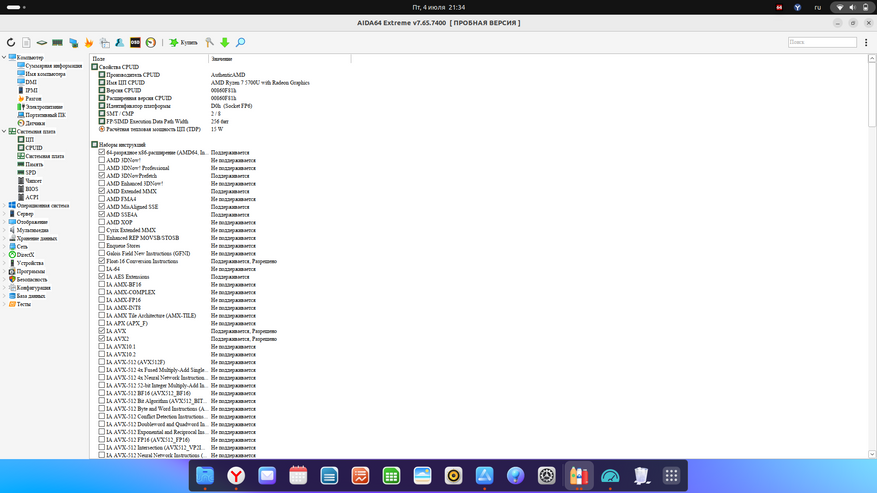Collapse the Компьютер tree node
877x493 pixels.
[4, 57]
